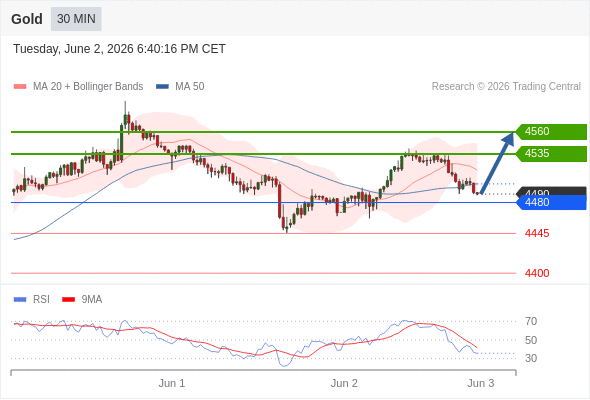The image size is (590, 400).
Task: Click the date and time text
Action: click(x=119, y=49)
